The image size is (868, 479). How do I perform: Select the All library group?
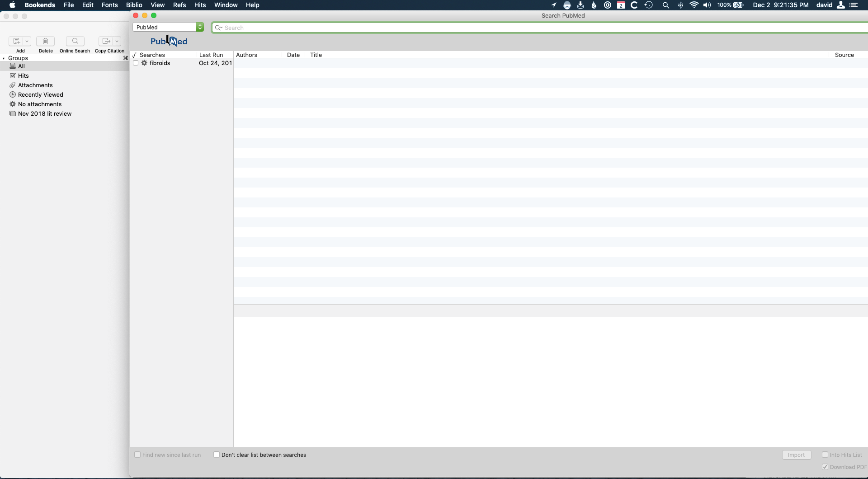click(x=65, y=66)
